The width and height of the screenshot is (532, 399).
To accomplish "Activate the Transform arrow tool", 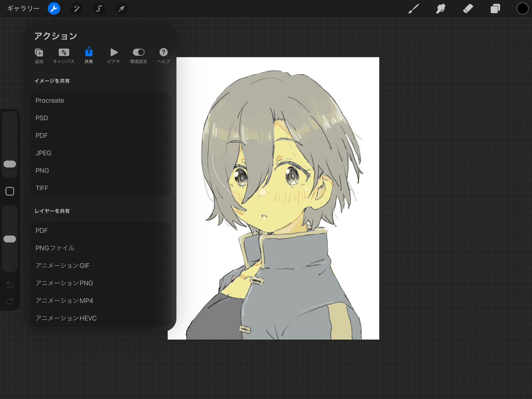I will (x=122, y=8).
